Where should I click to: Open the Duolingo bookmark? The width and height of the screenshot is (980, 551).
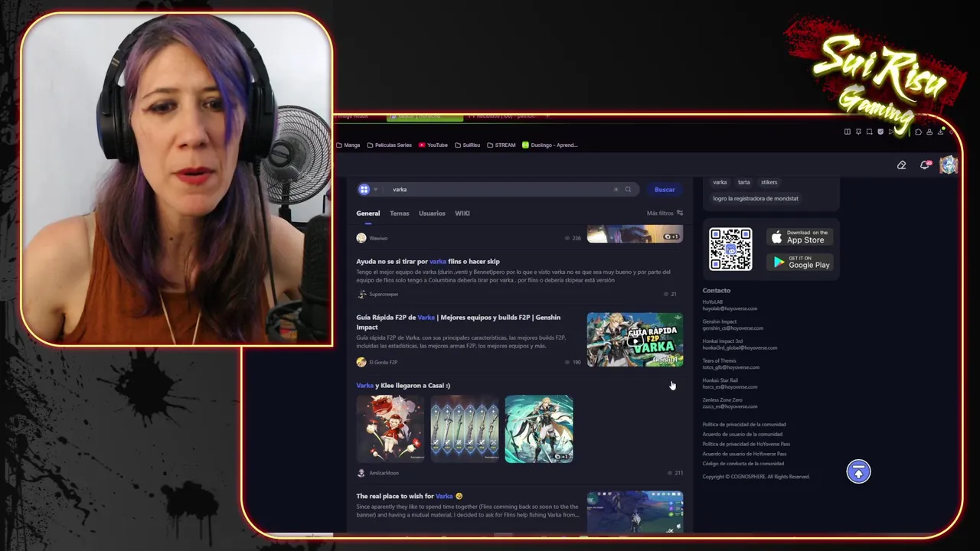pos(550,145)
